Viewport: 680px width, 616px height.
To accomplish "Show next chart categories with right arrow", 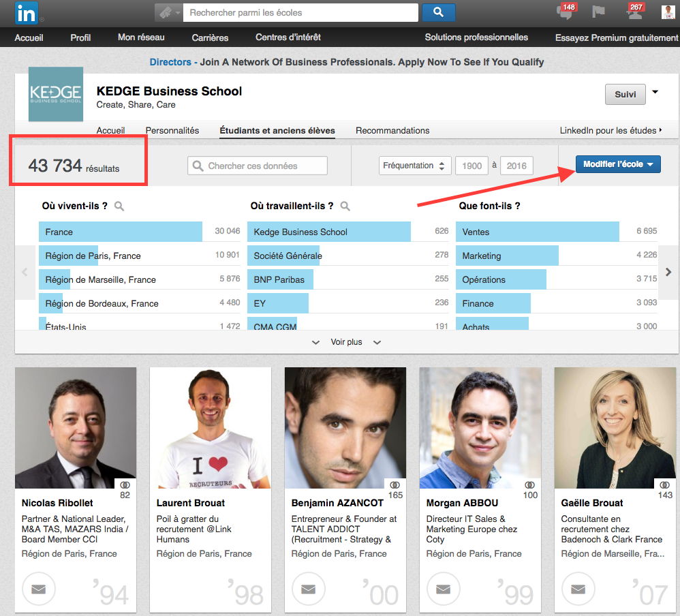I will click(x=668, y=272).
